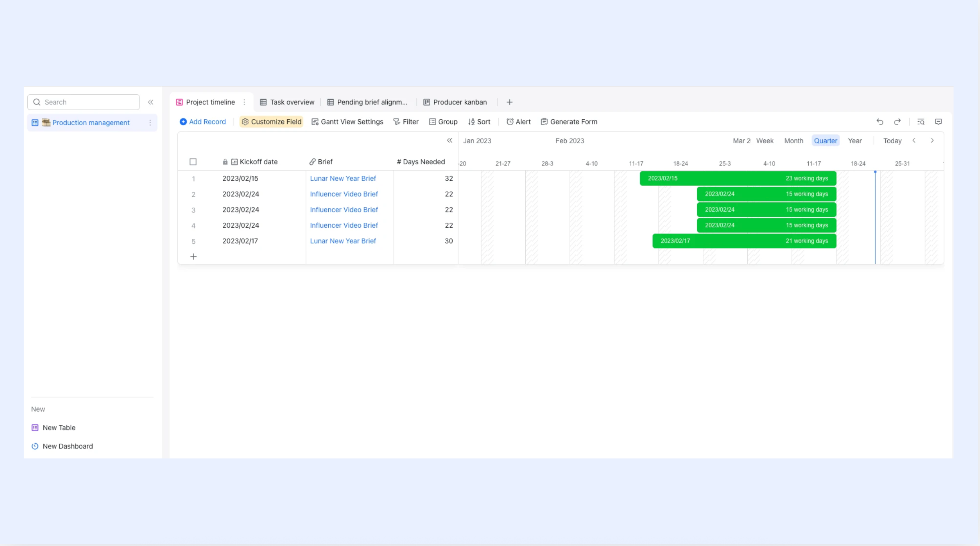Click the 2023/02/15 kickoff date cell
This screenshot has width=980, height=546.
[x=261, y=178]
